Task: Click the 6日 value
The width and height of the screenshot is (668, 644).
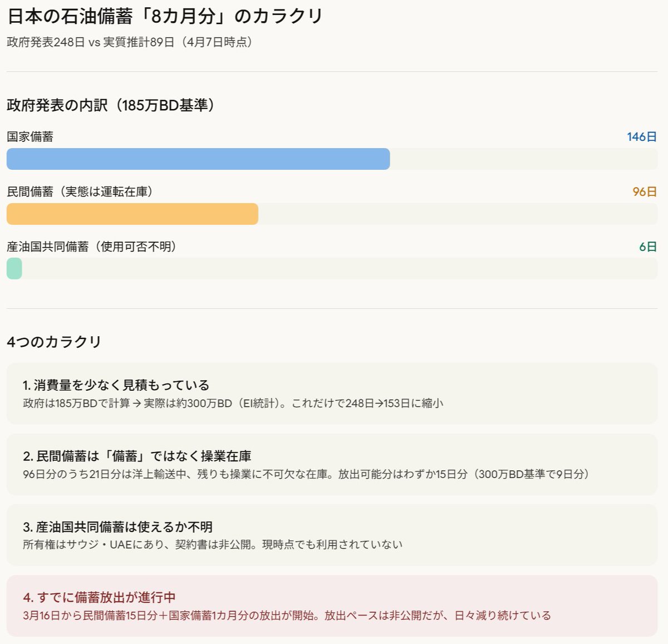Action: click(648, 247)
